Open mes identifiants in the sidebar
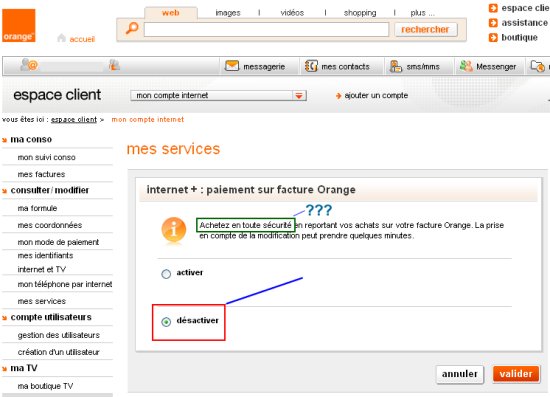550x397 pixels. (45, 256)
